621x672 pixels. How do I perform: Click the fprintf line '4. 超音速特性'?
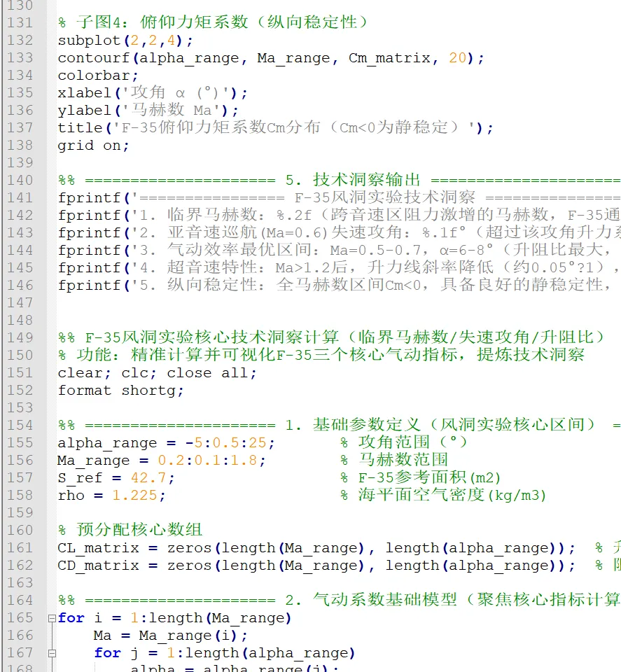tap(339, 268)
